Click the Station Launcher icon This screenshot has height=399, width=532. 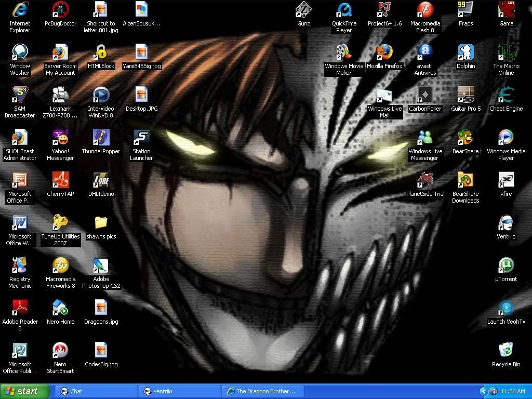(x=141, y=137)
